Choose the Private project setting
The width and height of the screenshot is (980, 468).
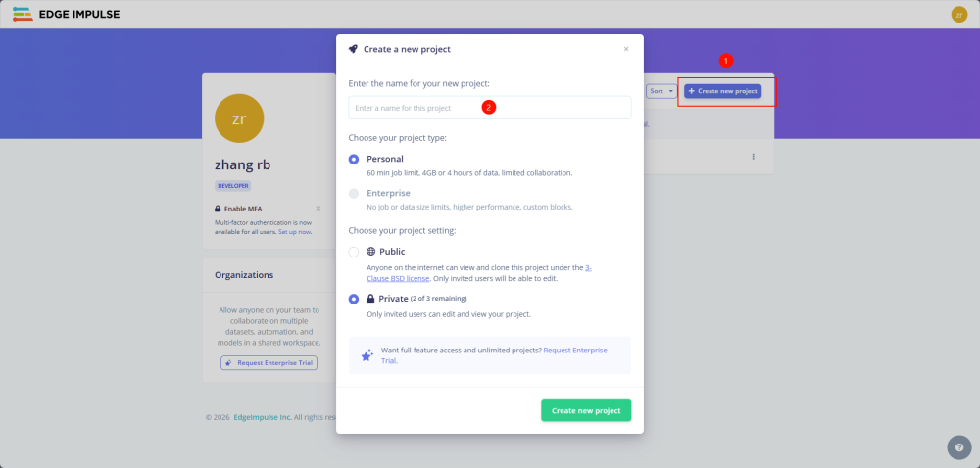coord(354,299)
